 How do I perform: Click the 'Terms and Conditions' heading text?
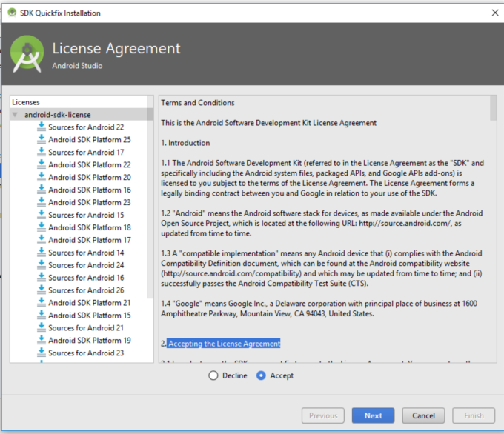pos(198,103)
